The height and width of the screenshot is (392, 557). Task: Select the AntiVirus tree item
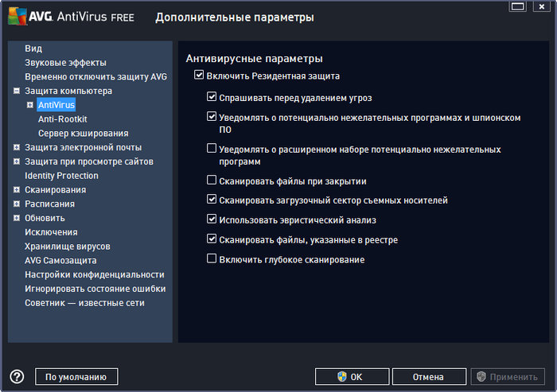[x=56, y=105]
